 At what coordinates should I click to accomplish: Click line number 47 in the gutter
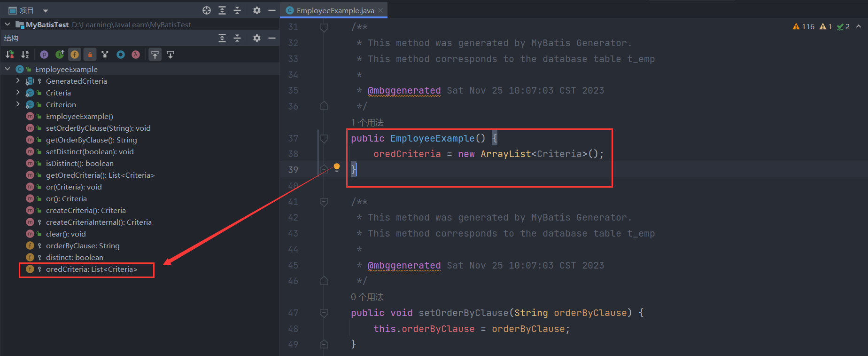pyautogui.click(x=293, y=313)
